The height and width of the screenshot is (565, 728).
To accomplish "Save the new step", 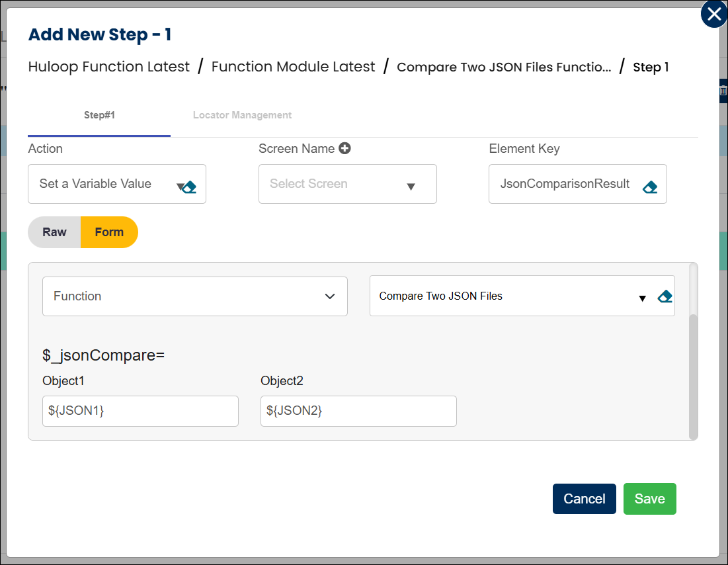I will click(649, 499).
